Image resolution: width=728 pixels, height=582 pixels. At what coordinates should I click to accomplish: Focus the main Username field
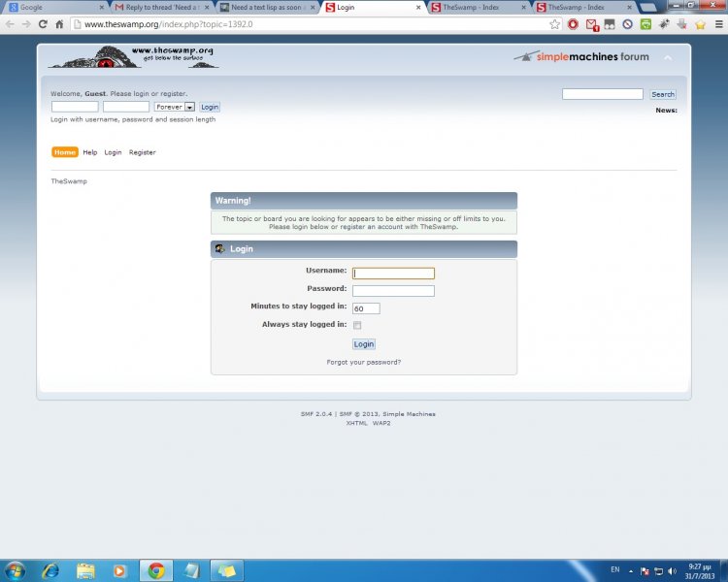(393, 274)
